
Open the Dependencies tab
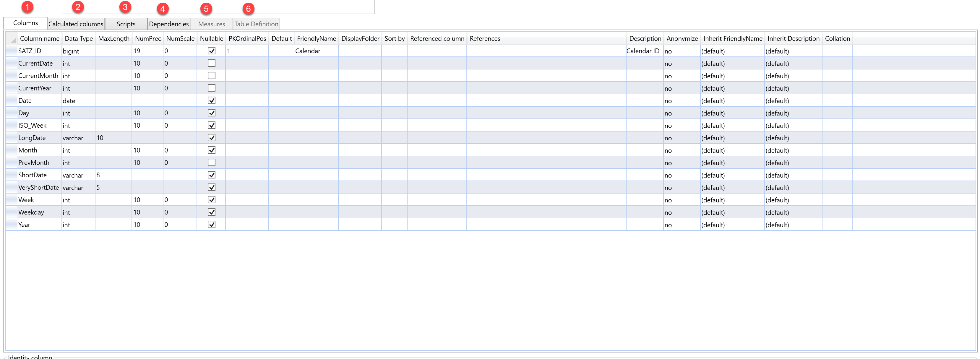click(x=168, y=24)
